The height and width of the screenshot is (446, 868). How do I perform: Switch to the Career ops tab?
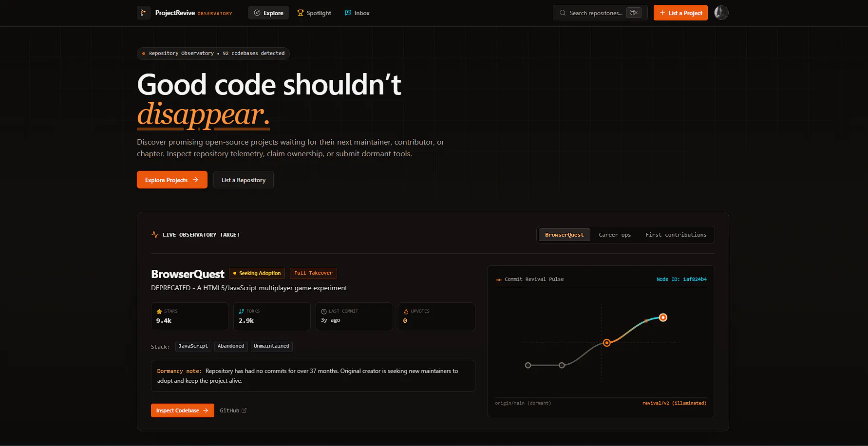tap(615, 235)
